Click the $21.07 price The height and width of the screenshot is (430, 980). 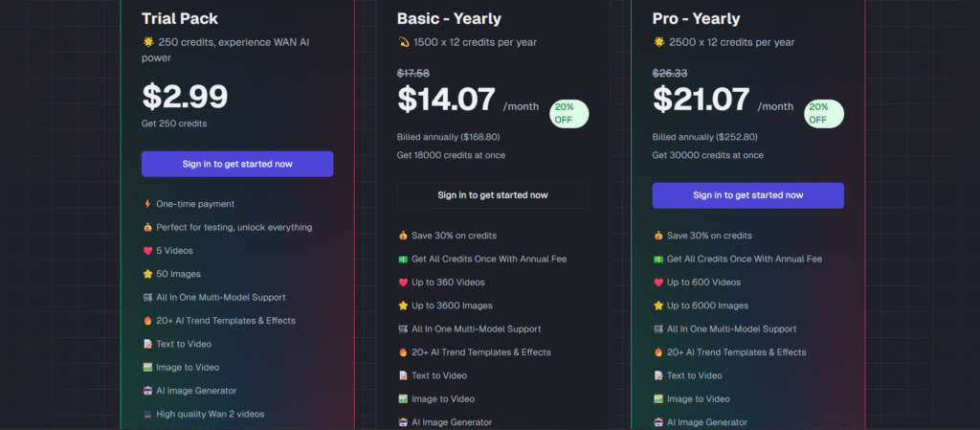702,100
